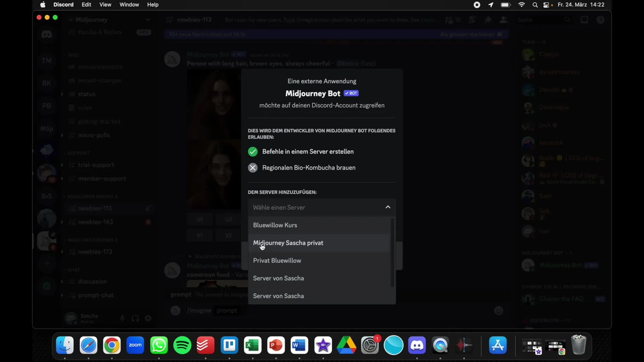The width and height of the screenshot is (644, 362).
Task: Open Zoom from the dock
Action: [136, 345]
